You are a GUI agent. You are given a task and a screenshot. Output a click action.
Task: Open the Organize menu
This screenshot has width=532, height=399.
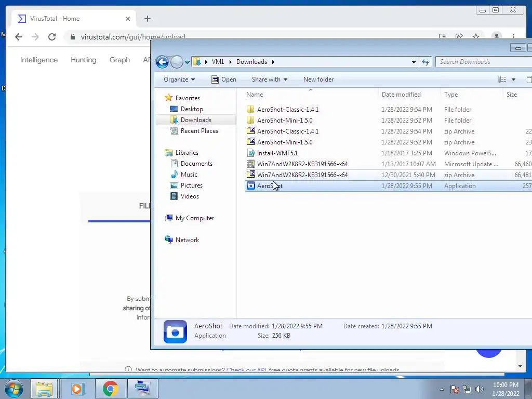[179, 79]
